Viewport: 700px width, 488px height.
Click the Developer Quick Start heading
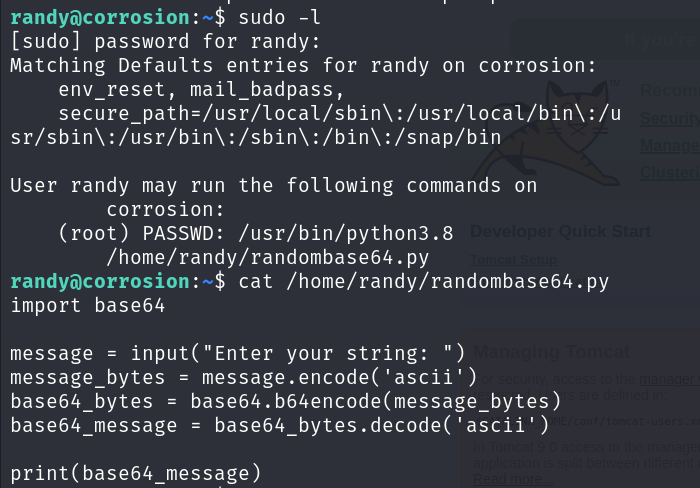point(560,232)
